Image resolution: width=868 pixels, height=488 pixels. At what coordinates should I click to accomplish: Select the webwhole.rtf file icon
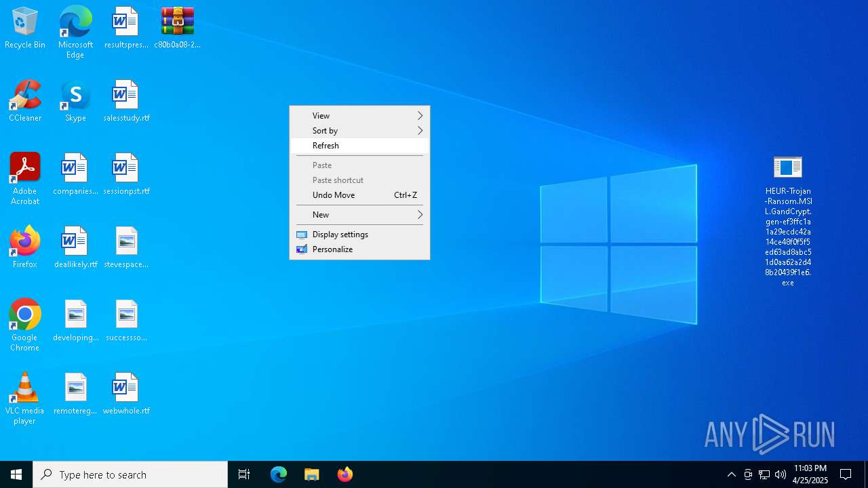pos(126,394)
